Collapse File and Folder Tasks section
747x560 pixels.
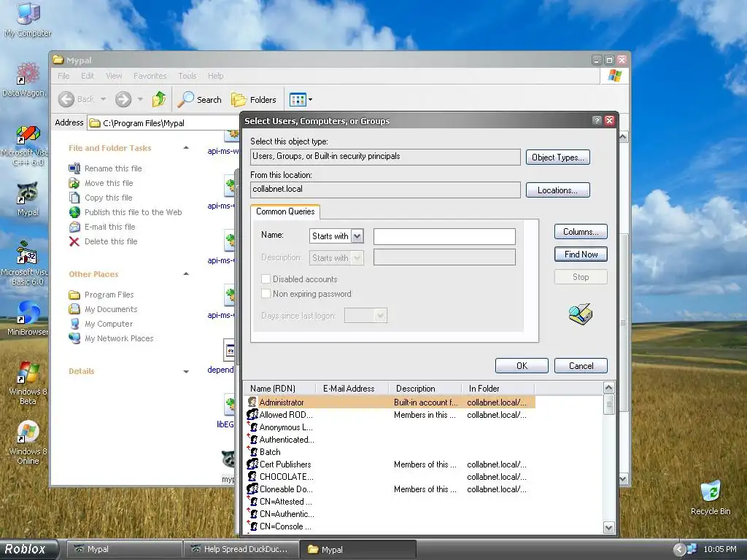coord(186,148)
